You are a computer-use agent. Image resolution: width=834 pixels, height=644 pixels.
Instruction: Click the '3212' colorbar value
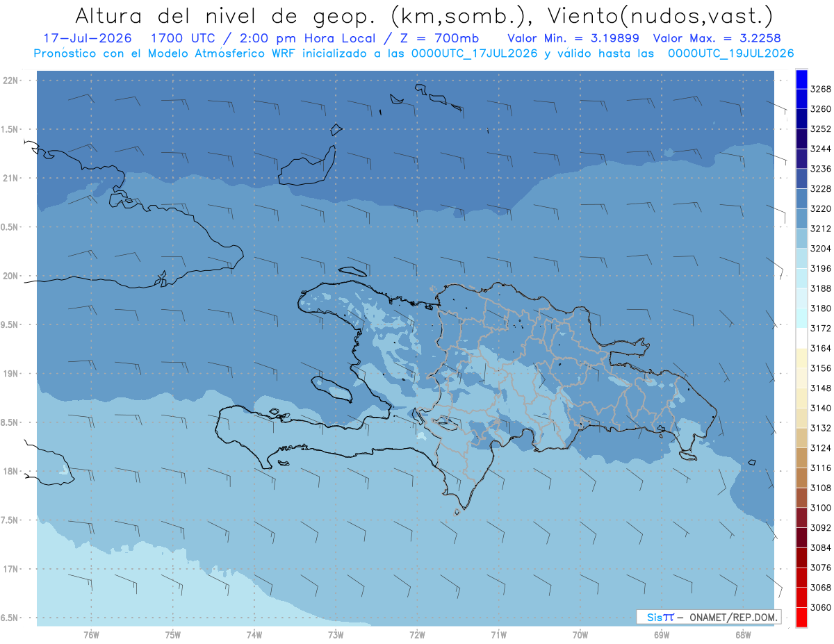tap(821, 229)
